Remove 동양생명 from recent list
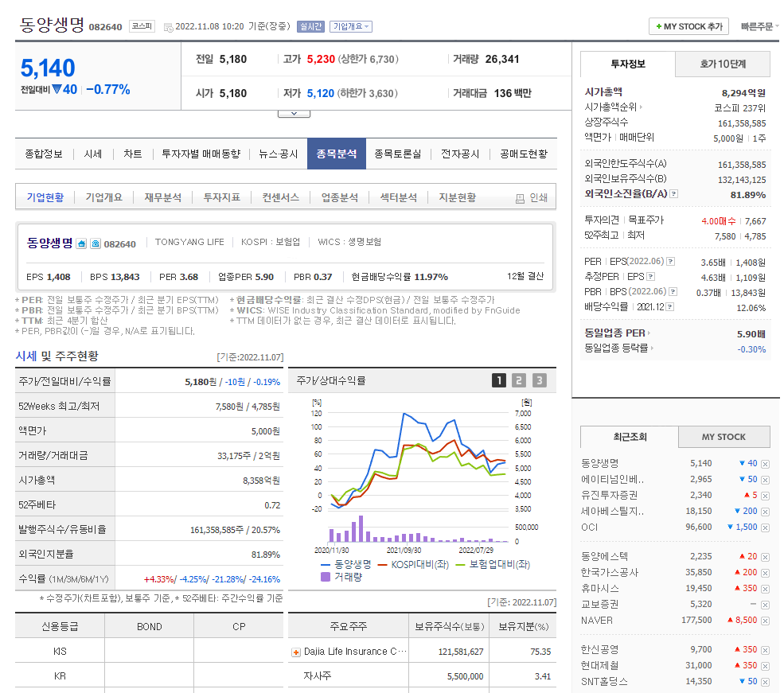 pos(765,464)
